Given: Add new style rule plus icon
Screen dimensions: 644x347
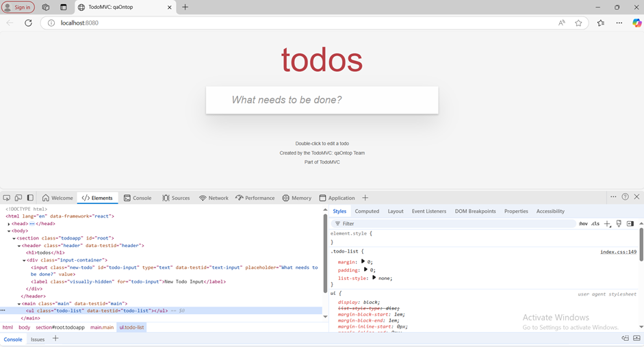Looking at the screenshot, I should [607, 224].
